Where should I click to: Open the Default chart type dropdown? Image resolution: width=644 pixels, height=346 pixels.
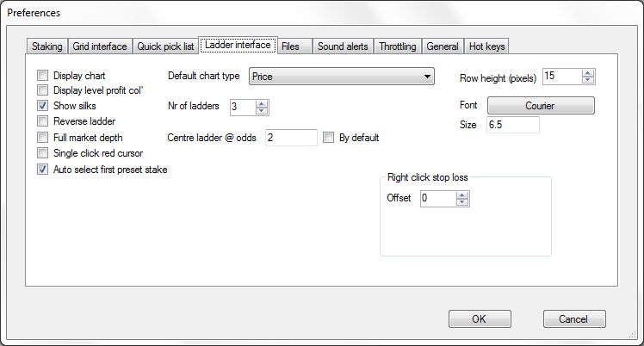coord(341,77)
